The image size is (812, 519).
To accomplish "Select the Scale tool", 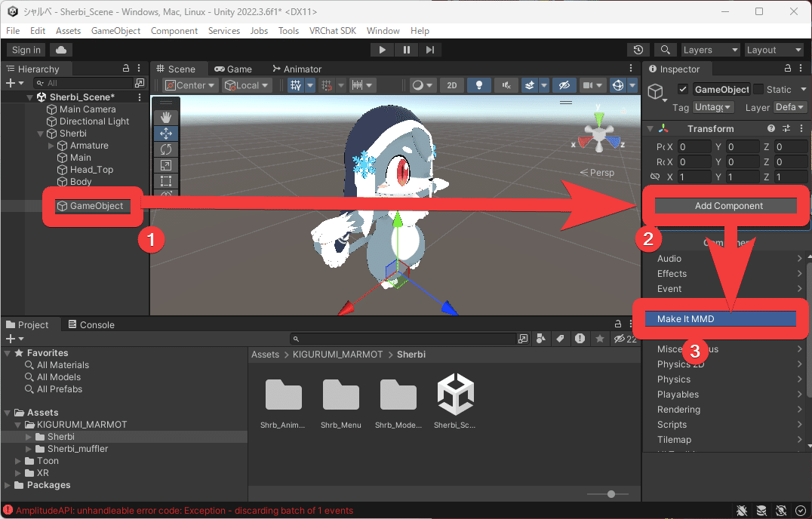I will click(166, 166).
